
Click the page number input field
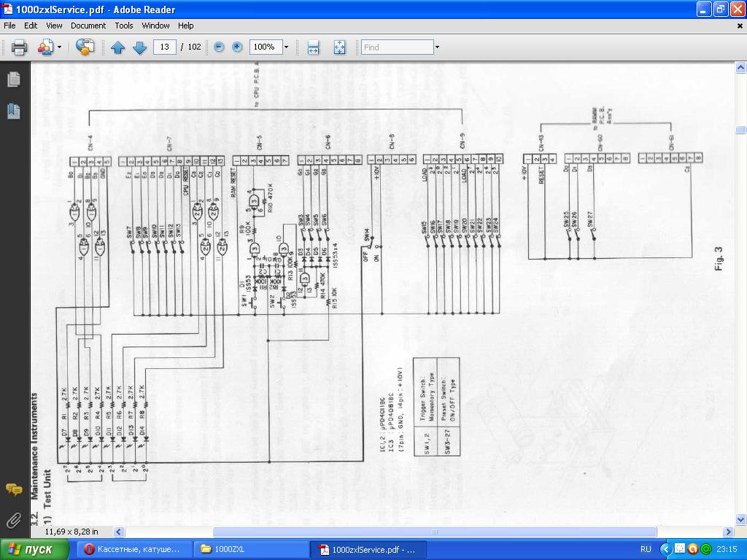tap(165, 47)
